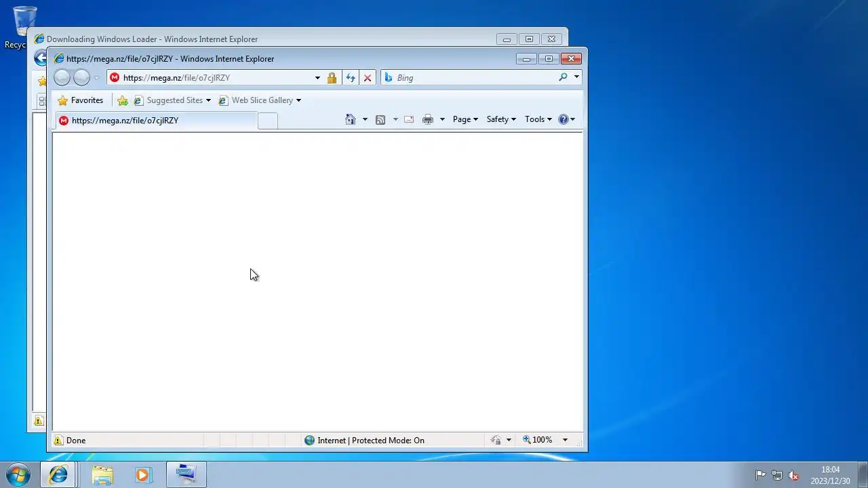
Task: Click the Show Desktop button
Action: (x=863, y=474)
